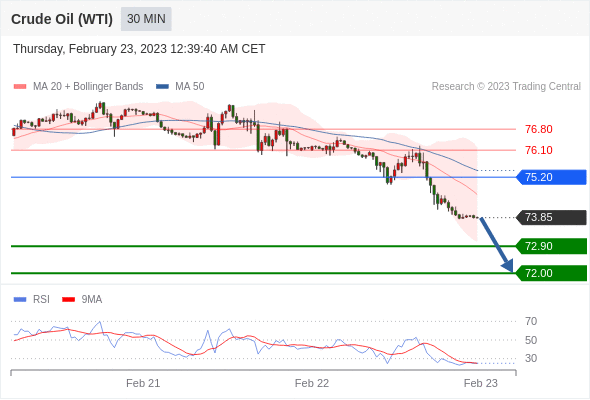This screenshot has width=590, height=400.
Task: Select the 75.20 blue pivot price tag
Action: 551,177
